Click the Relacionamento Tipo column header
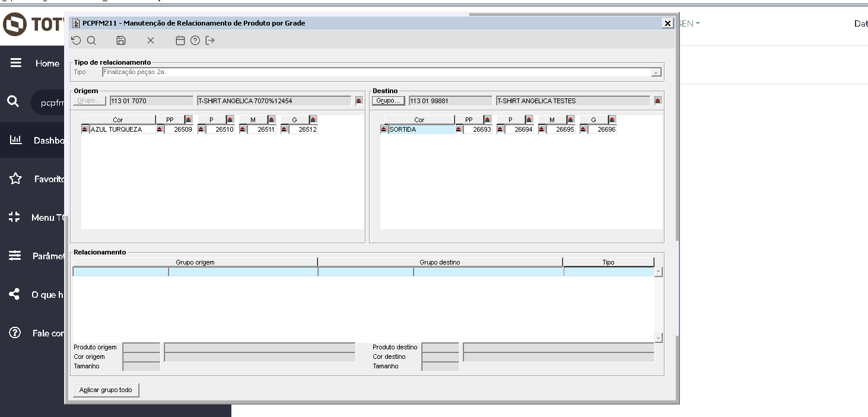This screenshot has height=417, width=868. (x=608, y=262)
